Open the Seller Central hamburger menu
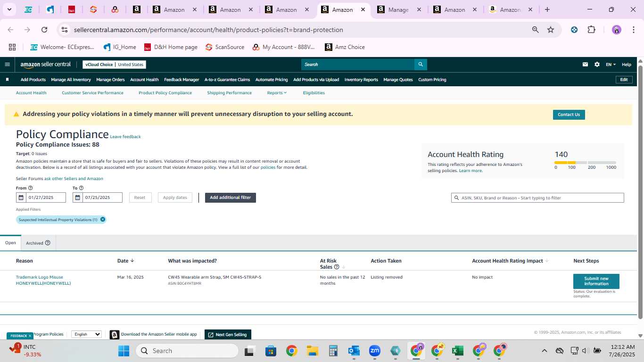The image size is (644, 362). pyautogui.click(x=7, y=65)
